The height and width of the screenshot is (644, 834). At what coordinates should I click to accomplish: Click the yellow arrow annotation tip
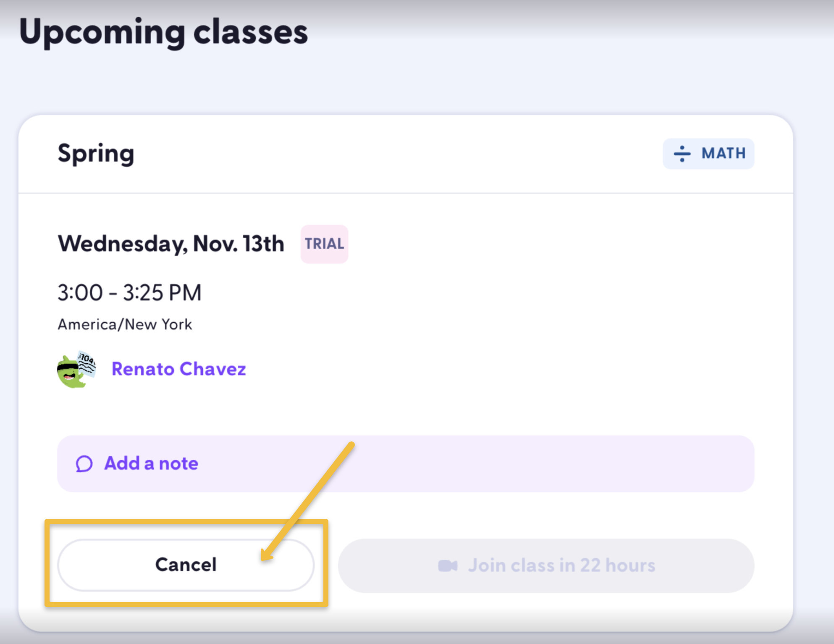point(263,558)
